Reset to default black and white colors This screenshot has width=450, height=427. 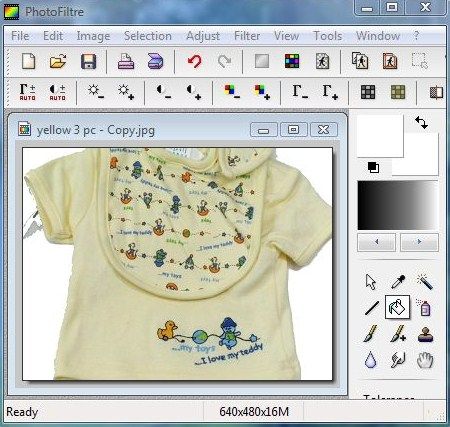(x=373, y=167)
